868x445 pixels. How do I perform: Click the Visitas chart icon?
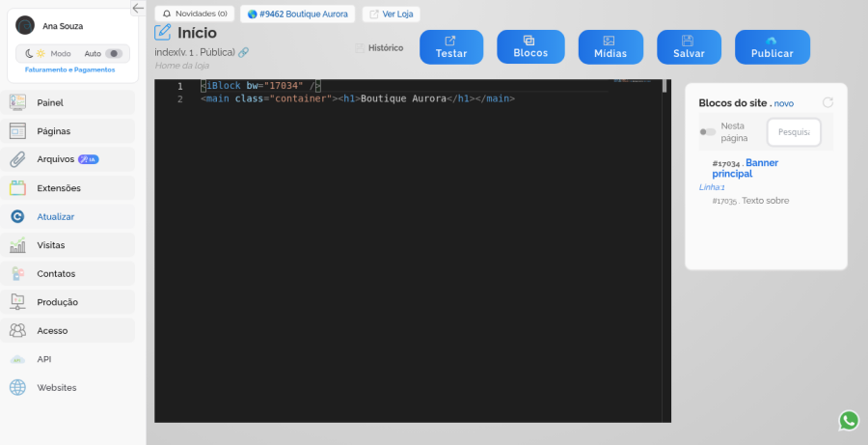pos(17,245)
